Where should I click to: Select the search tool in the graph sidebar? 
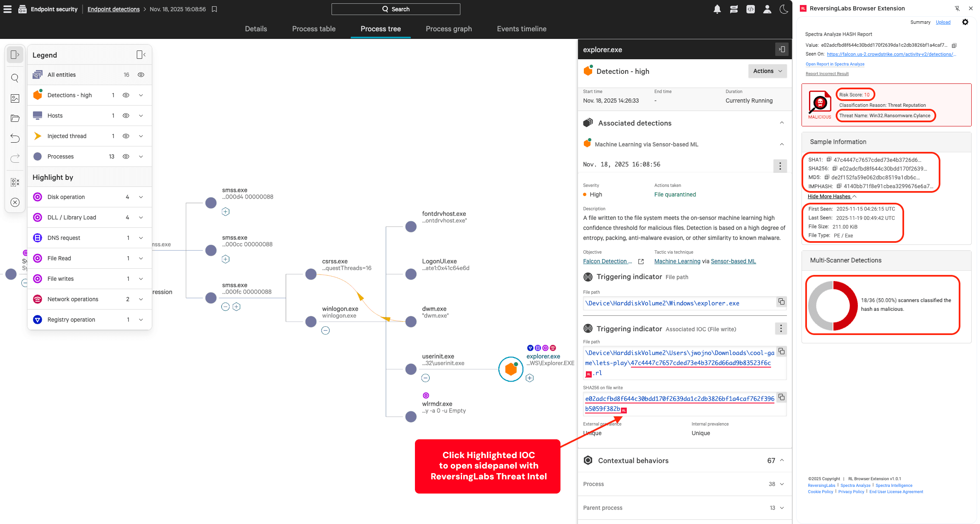point(15,78)
